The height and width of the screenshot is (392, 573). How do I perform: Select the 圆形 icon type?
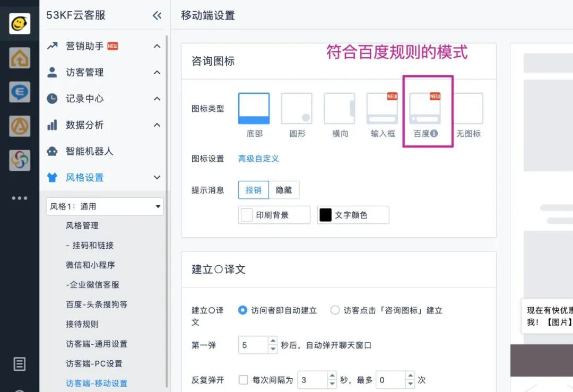tap(297, 109)
